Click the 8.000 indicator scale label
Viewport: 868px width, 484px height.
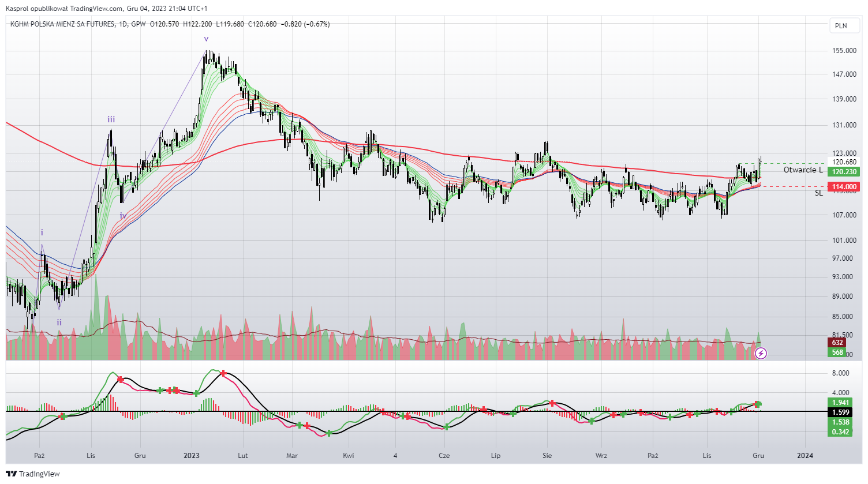pos(841,373)
